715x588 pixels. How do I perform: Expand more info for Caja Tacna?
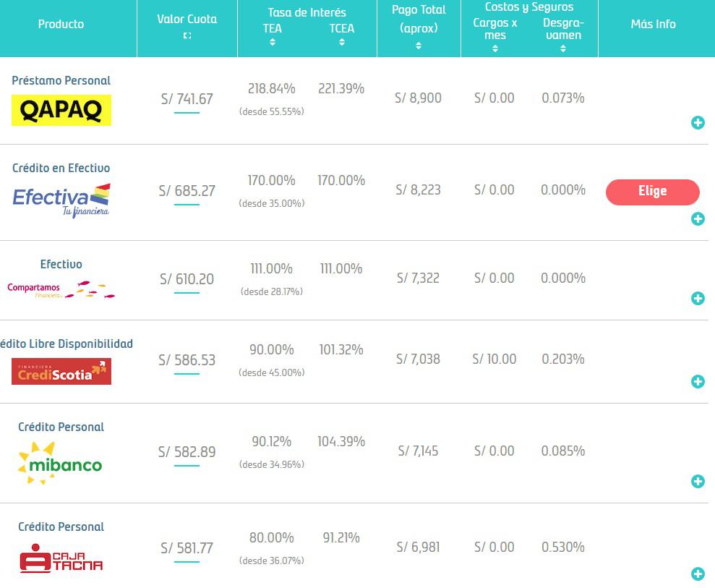coord(698,574)
